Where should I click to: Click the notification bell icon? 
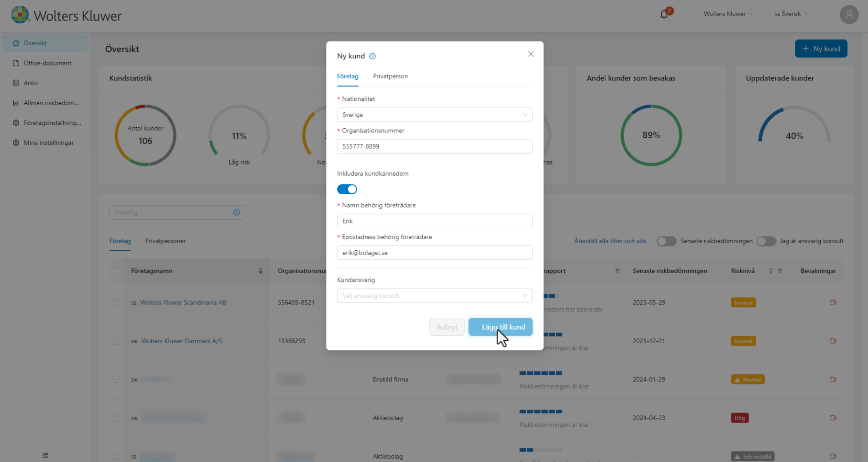click(x=664, y=14)
